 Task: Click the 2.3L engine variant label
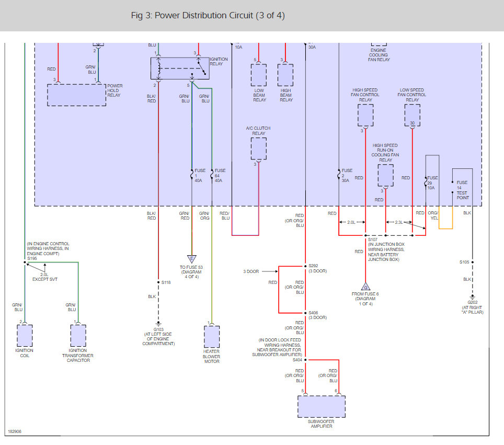point(399,222)
